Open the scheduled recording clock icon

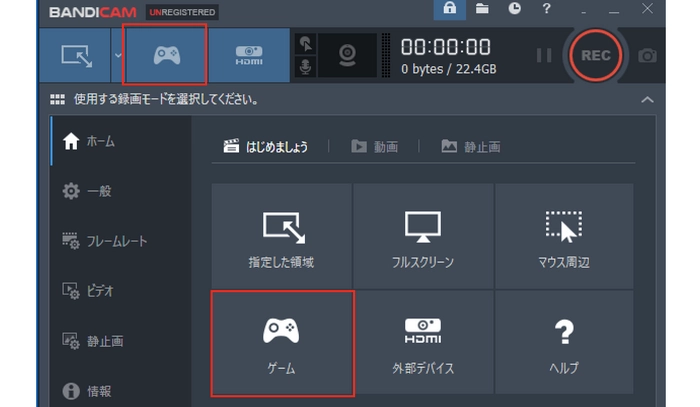pos(514,8)
